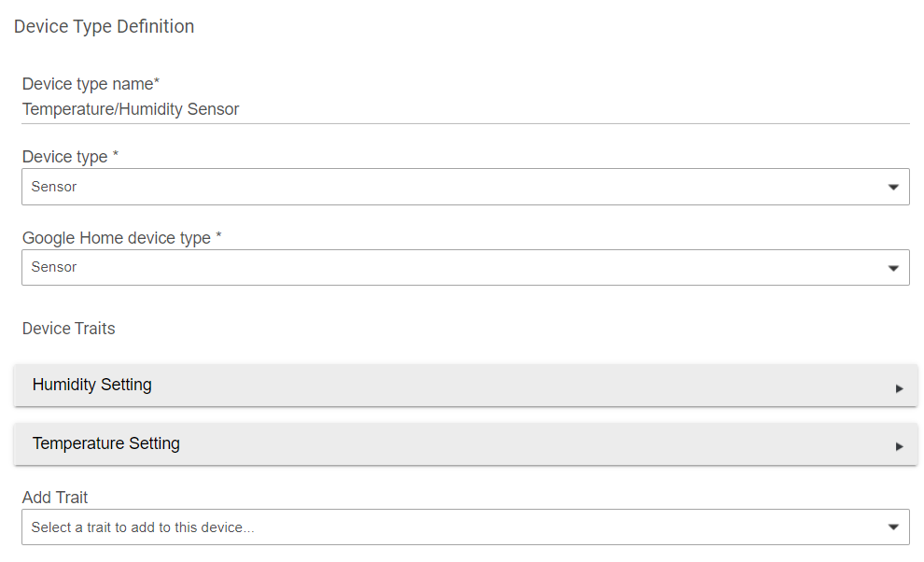The image size is (924, 562).
Task: Click the Device Traits section label
Action: coord(68,329)
